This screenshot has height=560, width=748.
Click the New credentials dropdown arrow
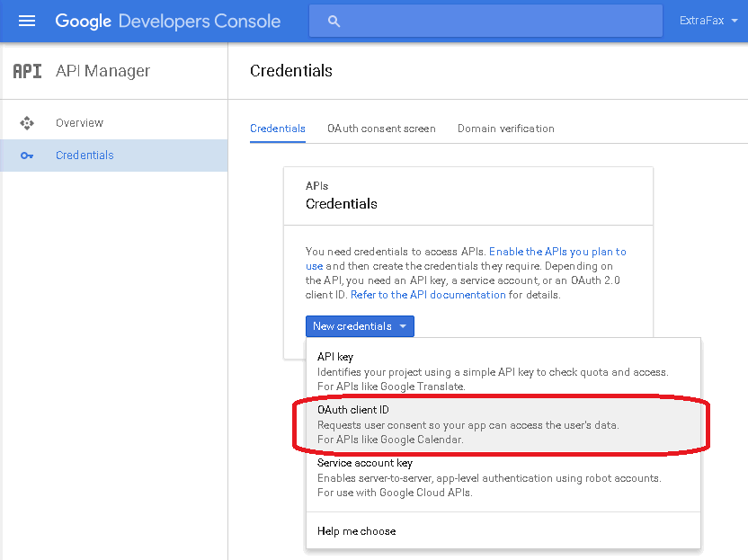point(403,326)
